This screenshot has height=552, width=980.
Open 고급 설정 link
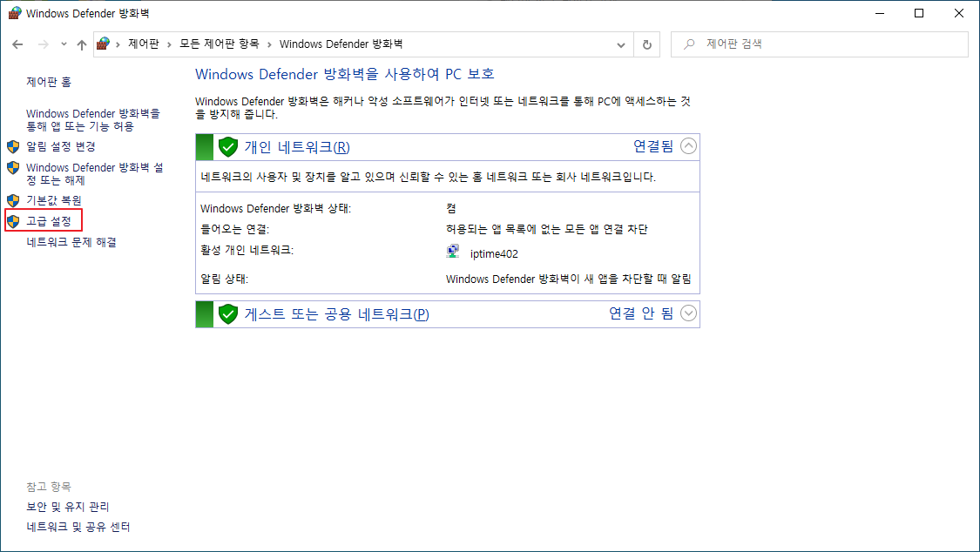click(x=49, y=221)
